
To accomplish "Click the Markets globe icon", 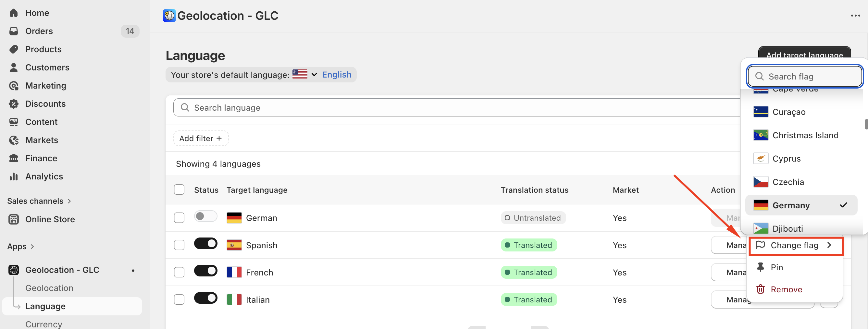I will click(x=14, y=140).
